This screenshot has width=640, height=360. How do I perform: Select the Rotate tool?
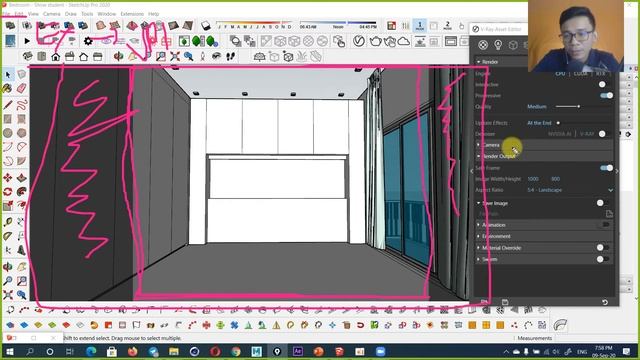8,191
